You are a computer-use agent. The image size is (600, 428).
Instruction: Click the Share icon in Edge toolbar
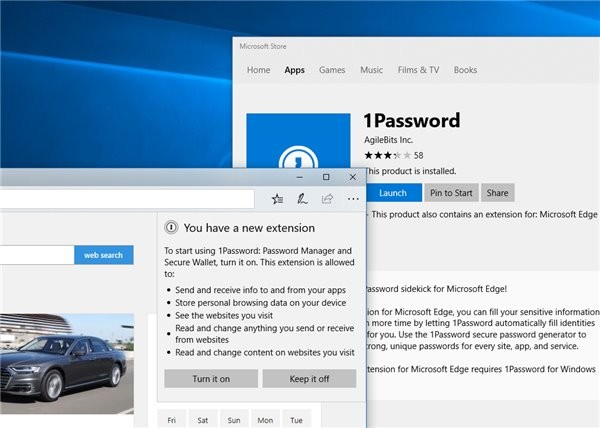pos(327,199)
